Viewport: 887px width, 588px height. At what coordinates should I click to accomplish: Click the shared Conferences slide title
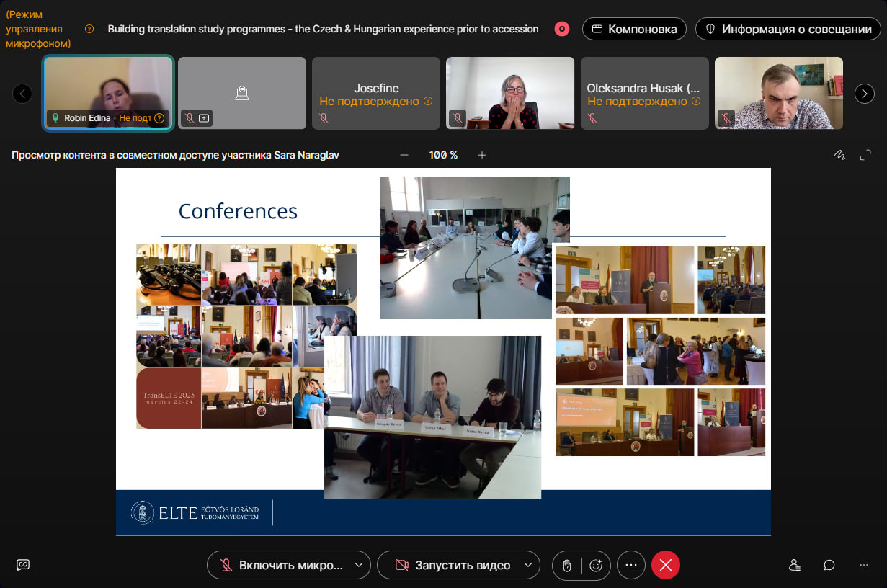[238, 211]
